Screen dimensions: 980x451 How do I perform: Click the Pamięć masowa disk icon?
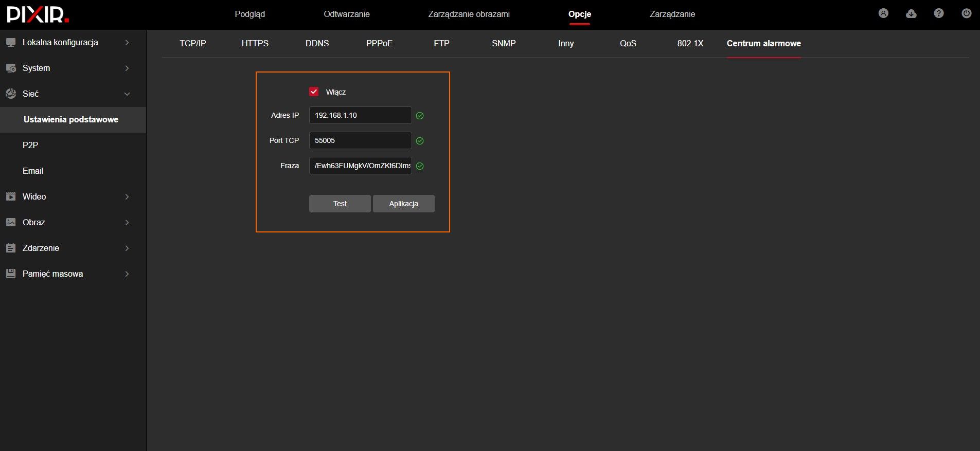click(11, 274)
